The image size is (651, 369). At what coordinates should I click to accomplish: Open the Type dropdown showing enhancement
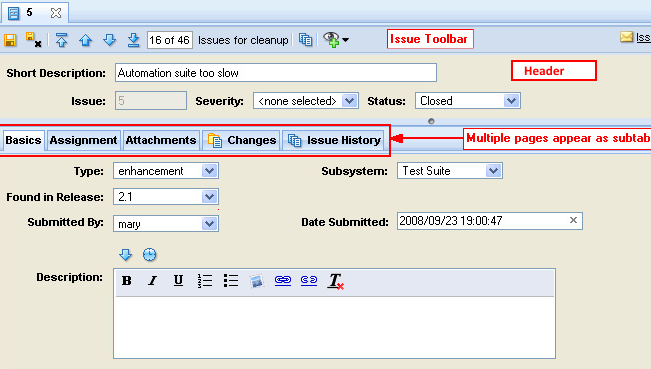[x=209, y=171]
